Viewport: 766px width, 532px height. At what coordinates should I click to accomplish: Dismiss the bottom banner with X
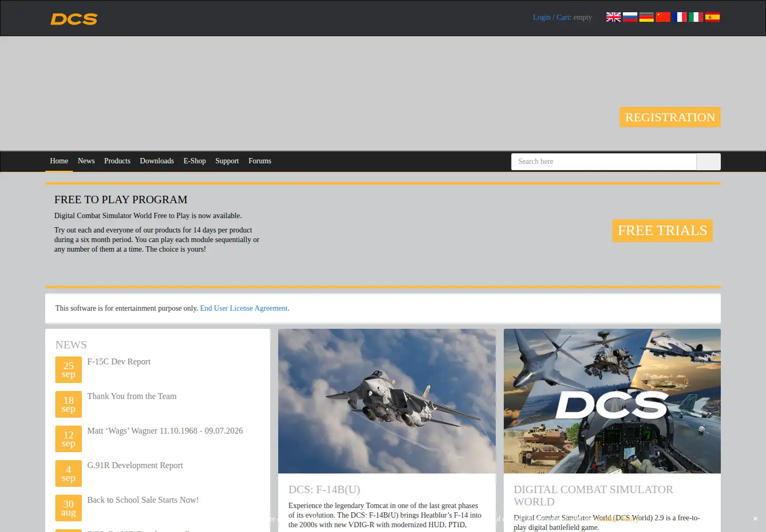(x=755, y=518)
